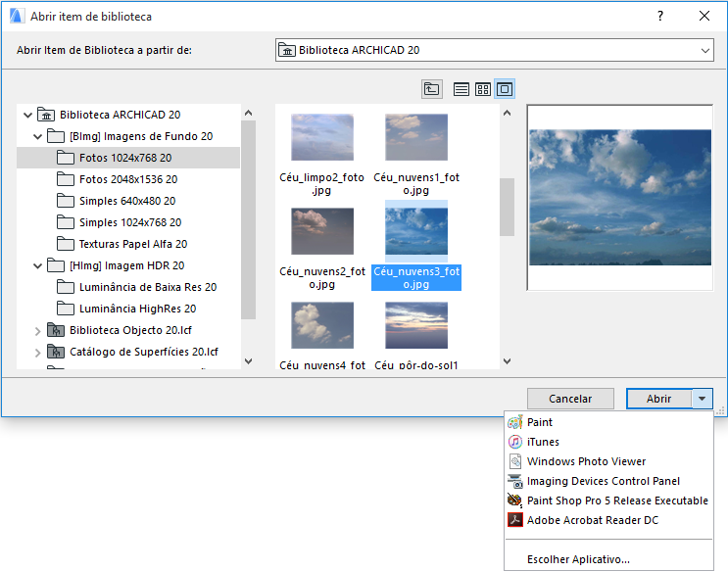728x572 pixels.
Task: Select Céu_nuvens3_foto.jpg thumbnail
Action: point(416,231)
